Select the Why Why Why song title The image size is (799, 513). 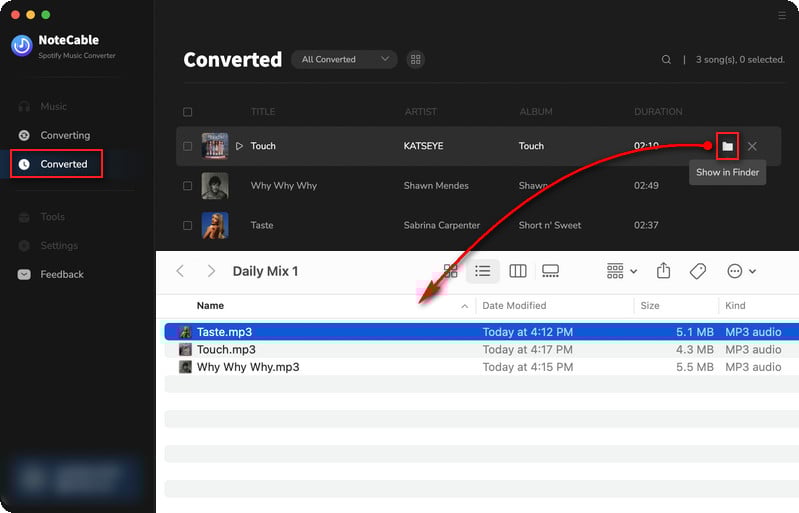[x=283, y=185]
